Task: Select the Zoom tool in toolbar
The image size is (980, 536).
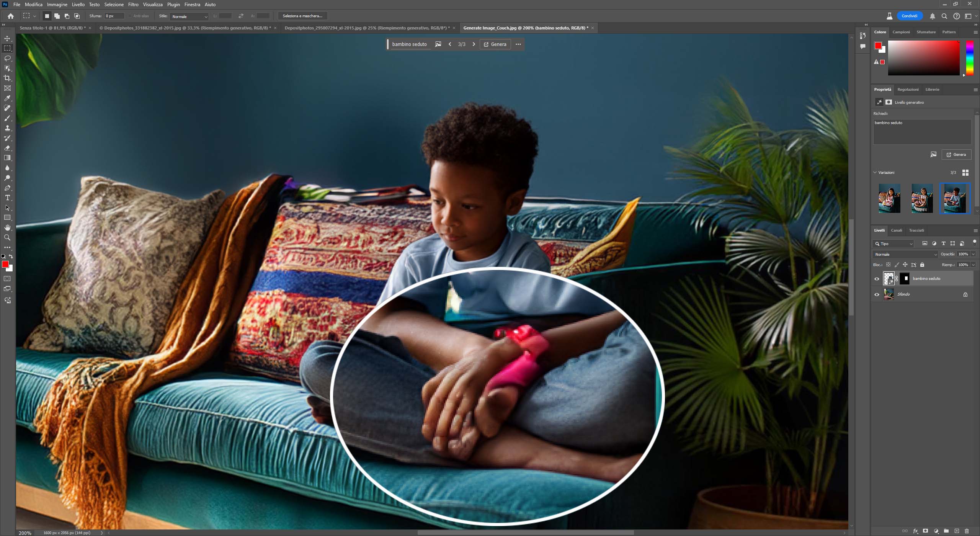Action: (x=7, y=238)
